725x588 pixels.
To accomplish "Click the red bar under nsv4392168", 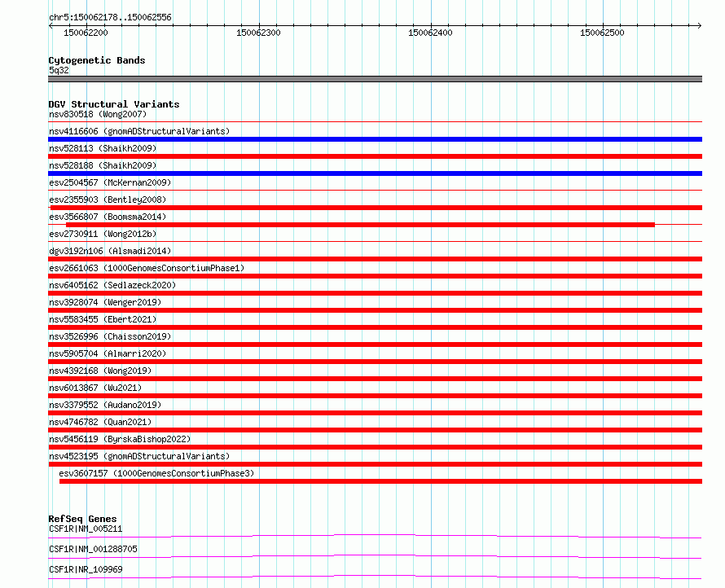I will click(375, 379).
